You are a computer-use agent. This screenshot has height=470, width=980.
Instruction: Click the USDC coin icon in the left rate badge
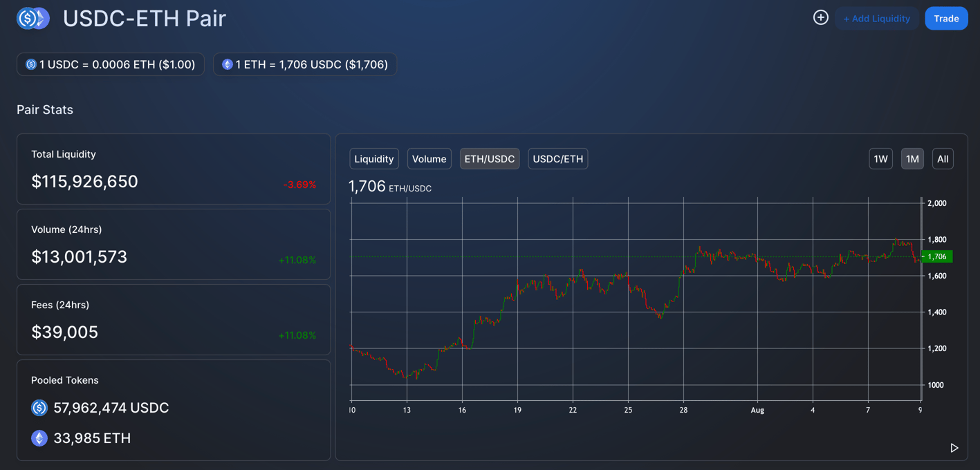30,64
